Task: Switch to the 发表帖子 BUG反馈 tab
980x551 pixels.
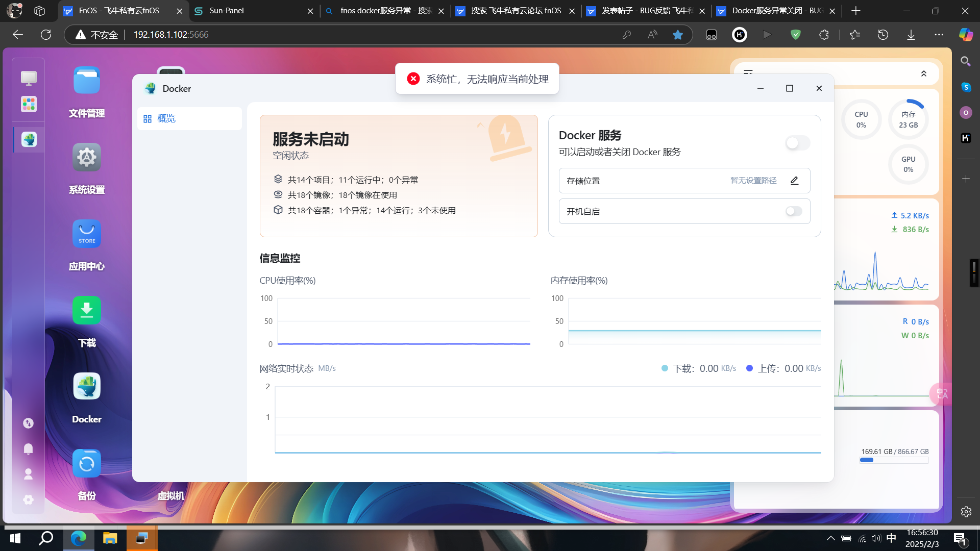Action: [x=646, y=11]
